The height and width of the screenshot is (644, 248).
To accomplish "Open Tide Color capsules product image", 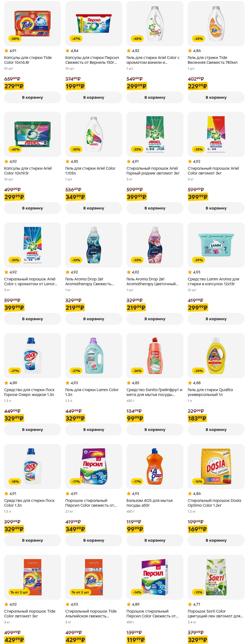I will [32, 23].
